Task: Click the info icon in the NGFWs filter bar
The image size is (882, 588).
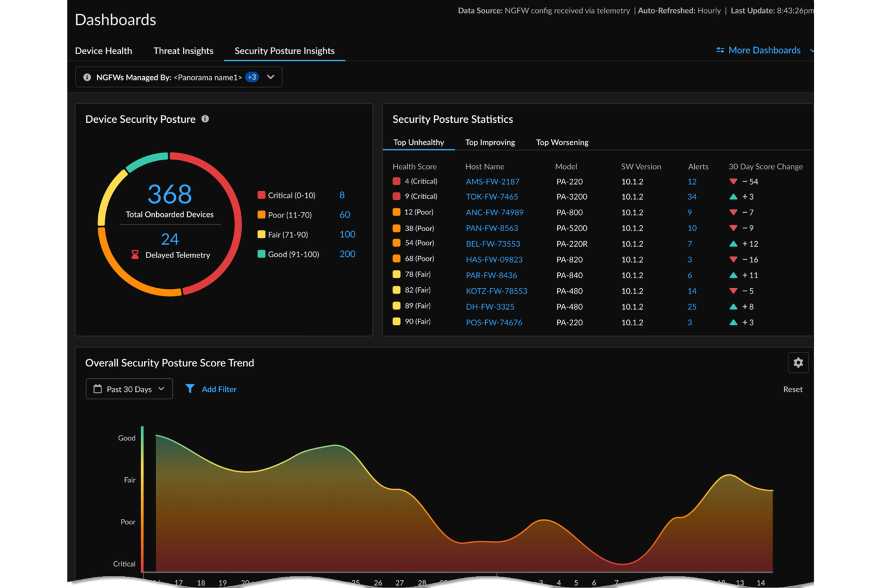Action: [87, 77]
